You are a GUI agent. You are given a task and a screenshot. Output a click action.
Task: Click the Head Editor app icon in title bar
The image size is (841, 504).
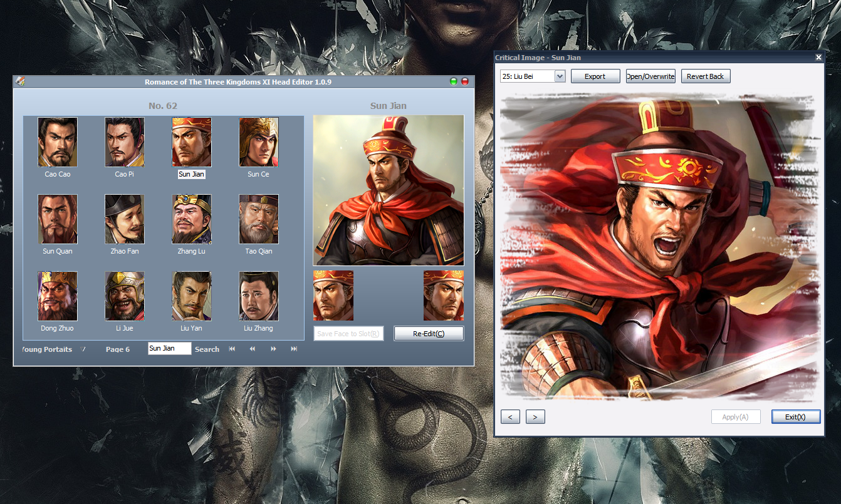(x=20, y=81)
